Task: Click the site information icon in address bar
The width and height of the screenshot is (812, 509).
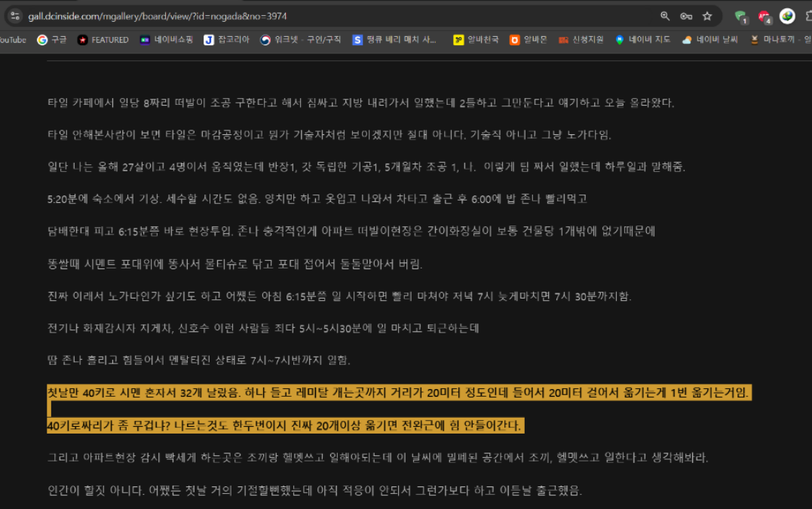Action: tap(15, 16)
